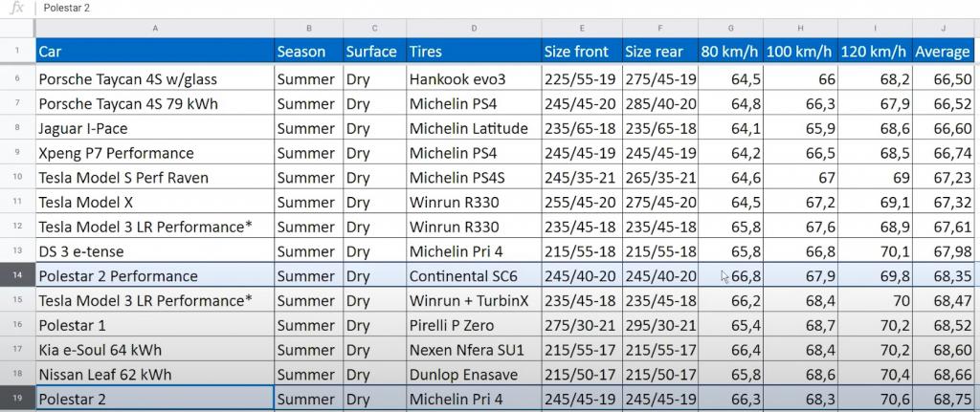This screenshot has height=412, width=980.
Task: Select row 14 header
Action: coord(17,275)
